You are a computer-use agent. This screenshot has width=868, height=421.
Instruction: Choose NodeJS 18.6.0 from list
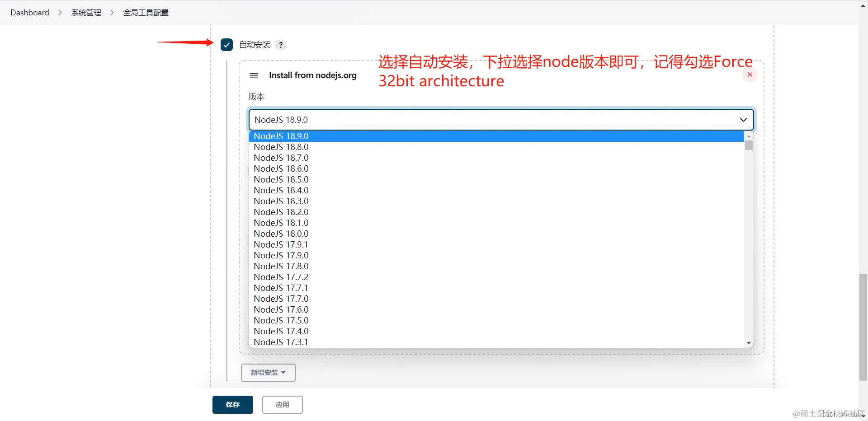tap(496, 168)
